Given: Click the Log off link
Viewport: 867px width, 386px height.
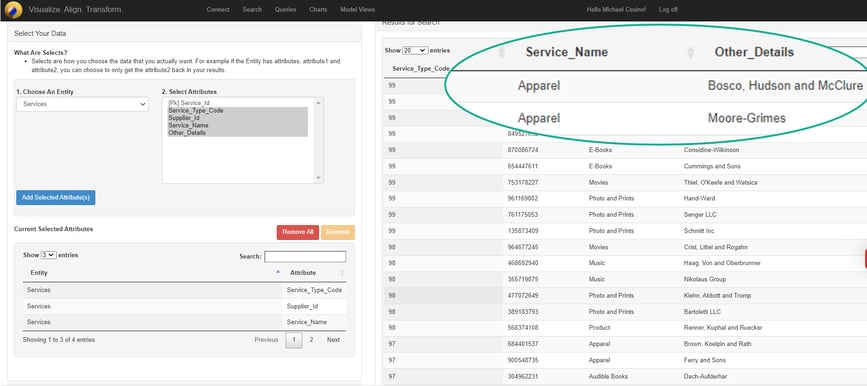Looking at the screenshot, I should tap(668, 9).
